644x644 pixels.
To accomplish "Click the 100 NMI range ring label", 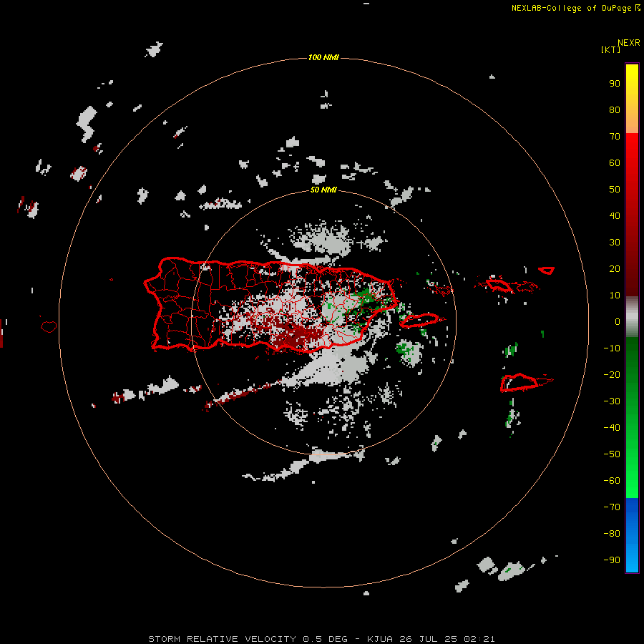I will (x=323, y=57).
